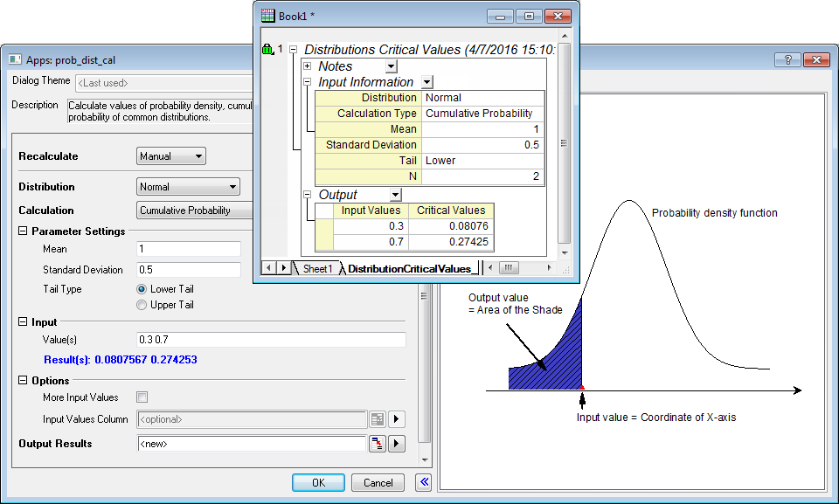
Task: Select the Upper Tail radio button
Action: coord(142,305)
